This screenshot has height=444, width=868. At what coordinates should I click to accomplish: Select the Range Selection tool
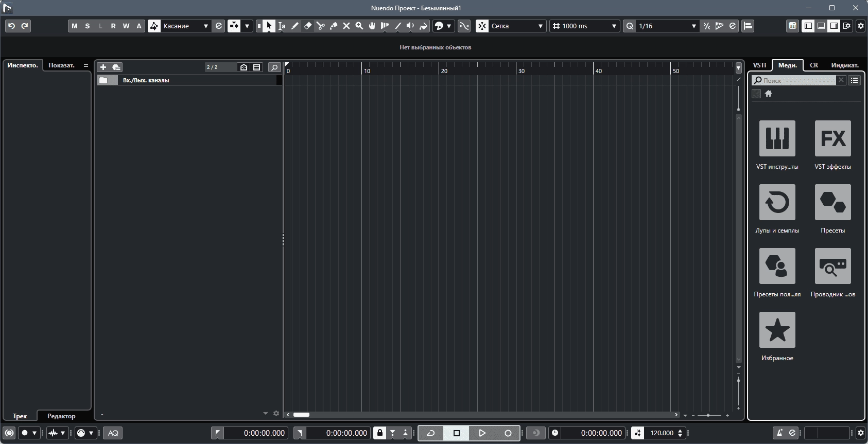[x=282, y=26]
